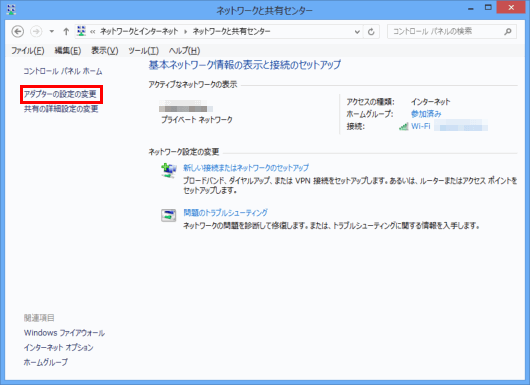Refresh the page with the refresh button
The height and width of the screenshot is (385, 530).
(371, 32)
